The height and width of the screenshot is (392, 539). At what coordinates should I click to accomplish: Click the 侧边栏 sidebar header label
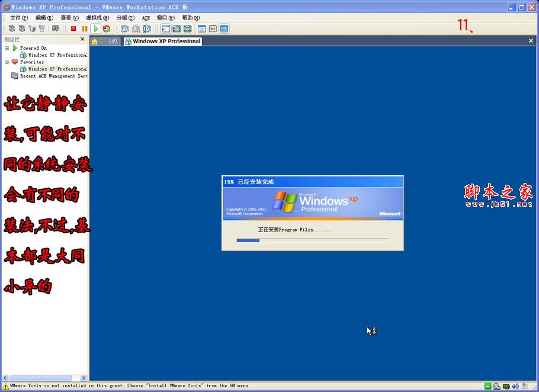pyautogui.click(x=12, y=40)
